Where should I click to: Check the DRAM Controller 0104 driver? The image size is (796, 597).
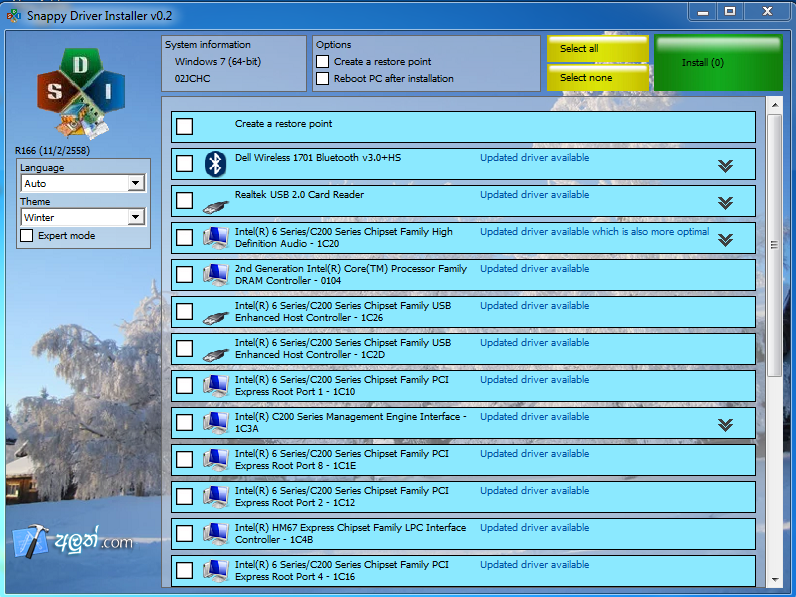pyautogui.click(x=184, y=275)
